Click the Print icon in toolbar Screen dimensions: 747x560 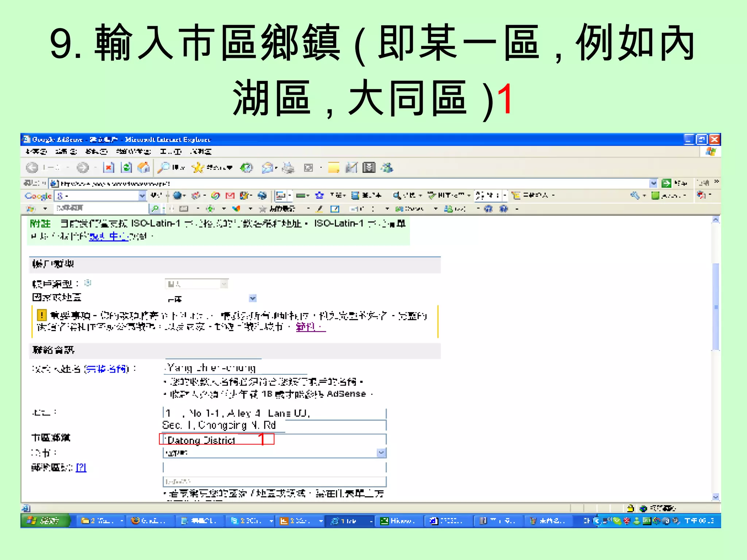289,167
